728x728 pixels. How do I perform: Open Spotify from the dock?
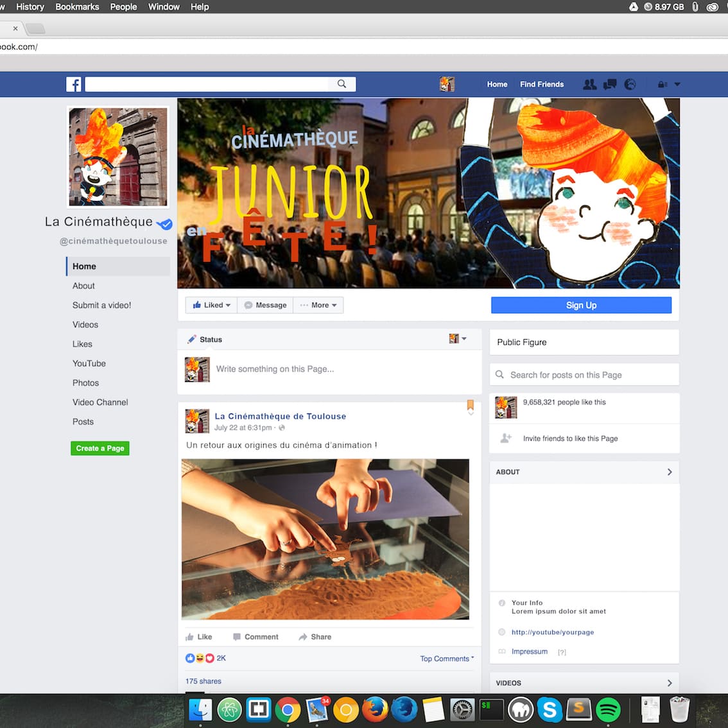click(608, 709)
